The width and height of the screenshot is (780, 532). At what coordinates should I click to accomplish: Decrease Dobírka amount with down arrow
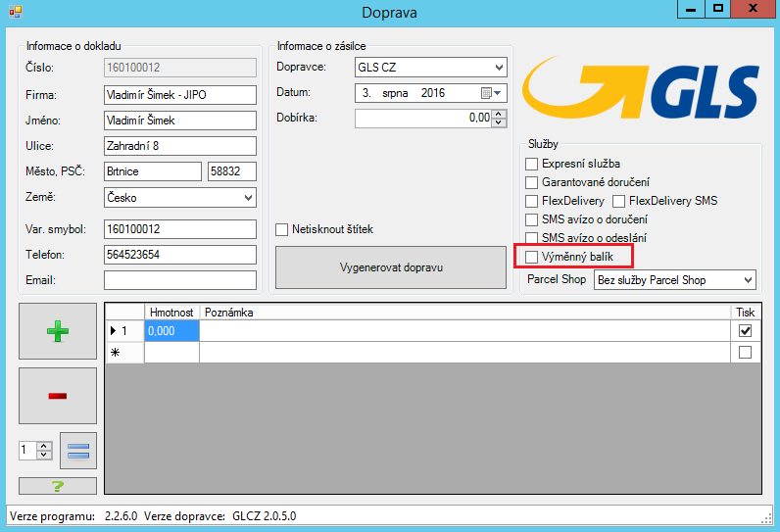(499, 122)
